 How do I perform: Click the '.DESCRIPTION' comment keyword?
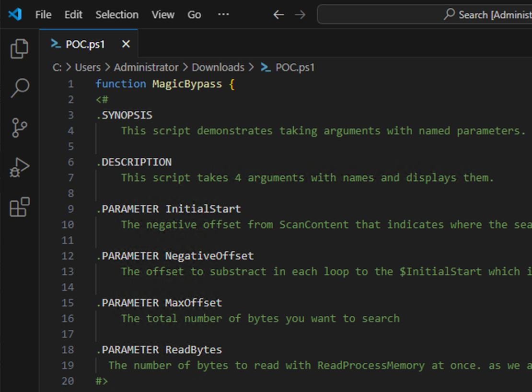(x=134, y=162)
